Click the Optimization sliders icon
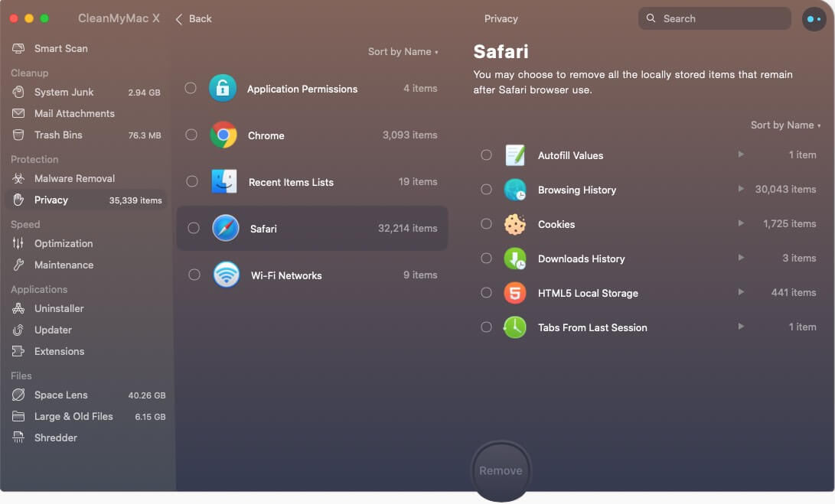 [x=18, y=243]
